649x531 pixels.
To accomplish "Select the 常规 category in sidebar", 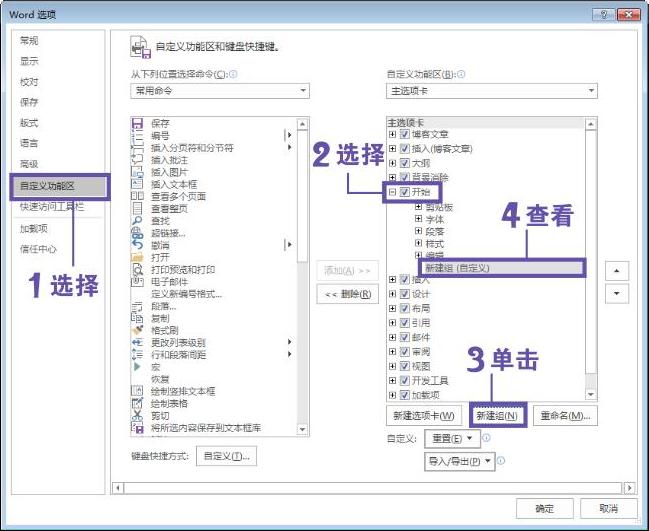I will point(29,41).
